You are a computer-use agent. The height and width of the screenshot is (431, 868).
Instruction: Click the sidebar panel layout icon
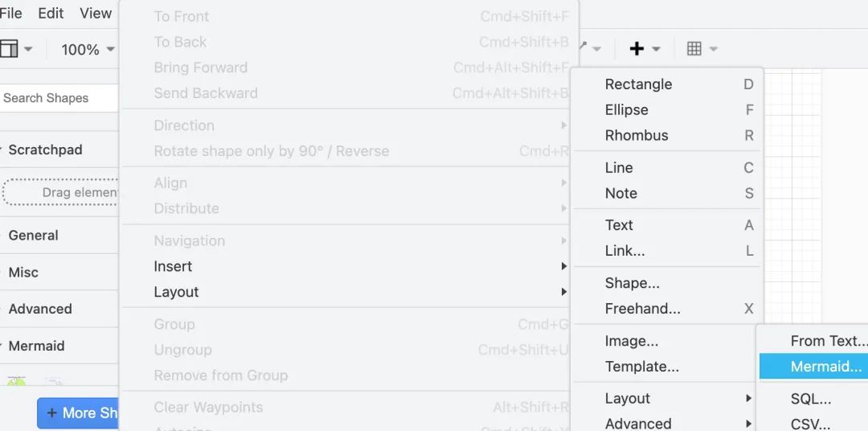[9, 49]
